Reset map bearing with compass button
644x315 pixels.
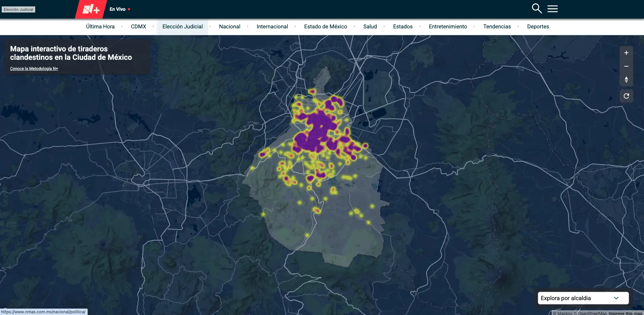pyautogui.click(x=626, y=80)
